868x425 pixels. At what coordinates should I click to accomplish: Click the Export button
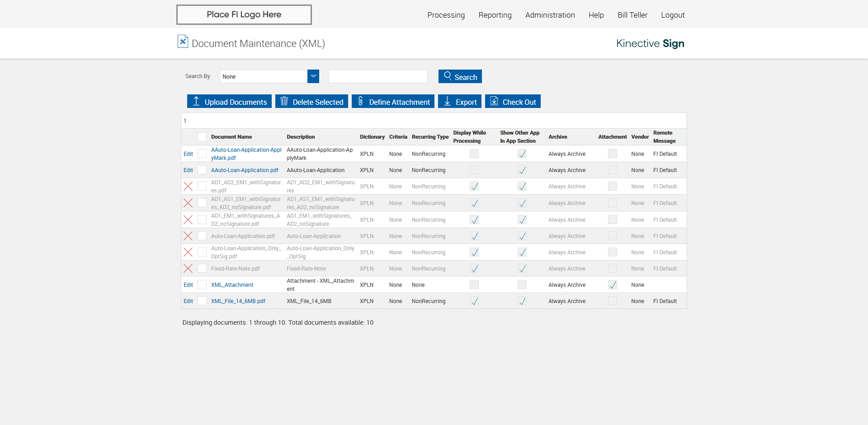(x=460, y=102)
